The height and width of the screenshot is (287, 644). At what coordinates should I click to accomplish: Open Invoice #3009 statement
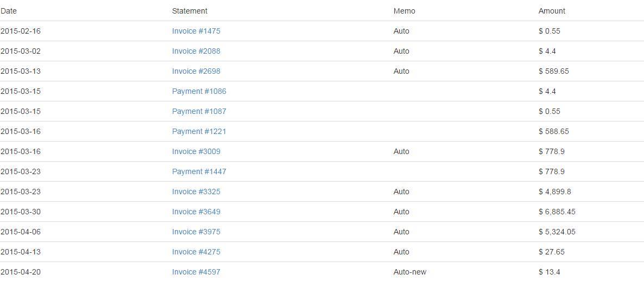click(x=196, y=151)
